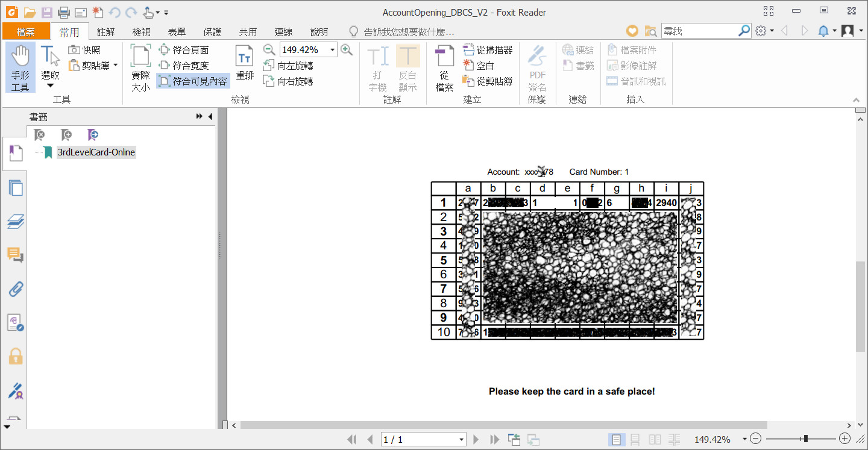The height and width of the screenshot is (450, 868).
Task: Open the Security lock sidebar panel
Action: (16, 357)
